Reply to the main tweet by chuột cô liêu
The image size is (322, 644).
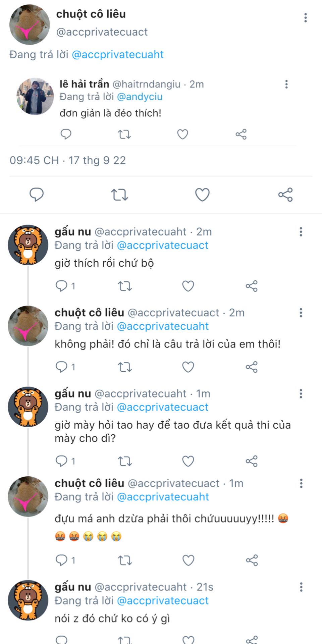pyautogui.click(x=37, y=195)
